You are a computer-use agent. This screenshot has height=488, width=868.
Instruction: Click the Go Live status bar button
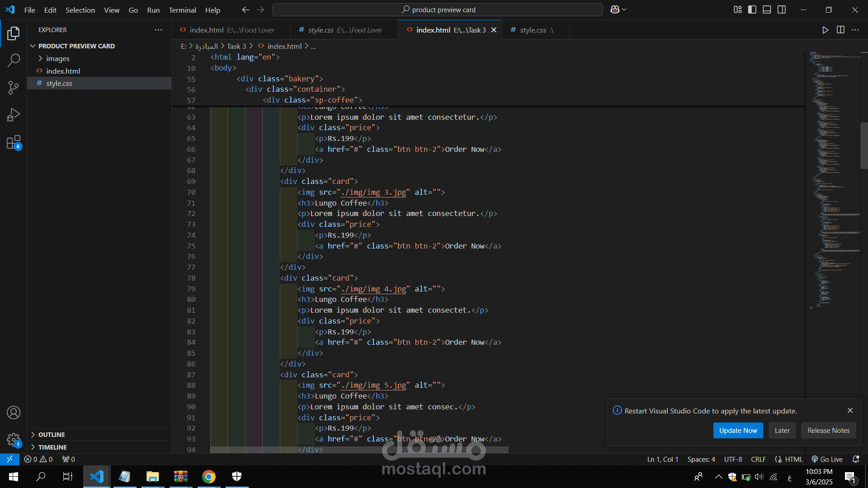pos(827,459)
